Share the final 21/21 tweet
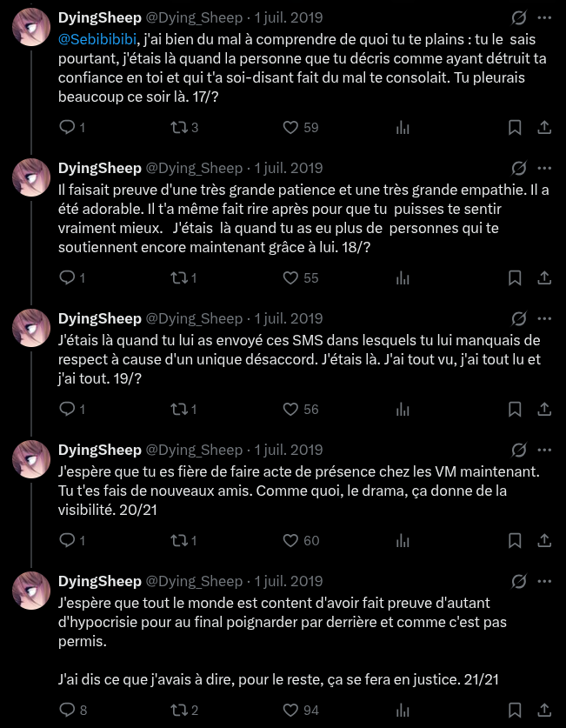 tap(544, 710)
